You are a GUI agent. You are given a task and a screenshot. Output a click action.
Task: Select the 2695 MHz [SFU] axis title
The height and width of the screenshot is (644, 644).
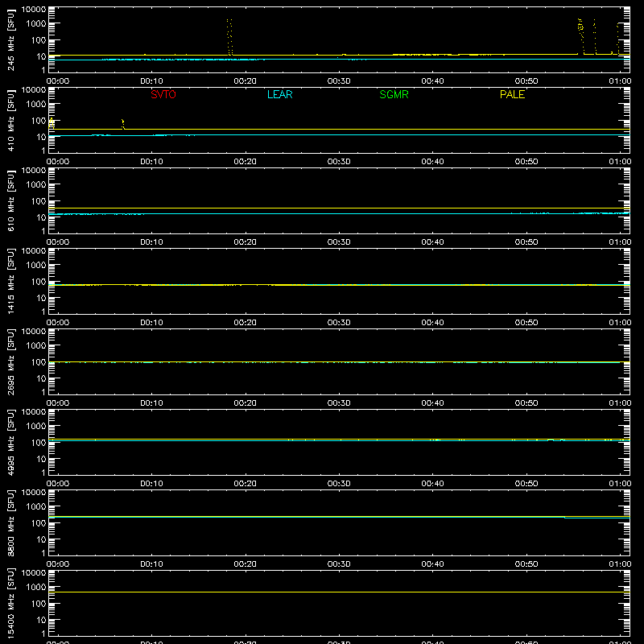coord(10,361)
